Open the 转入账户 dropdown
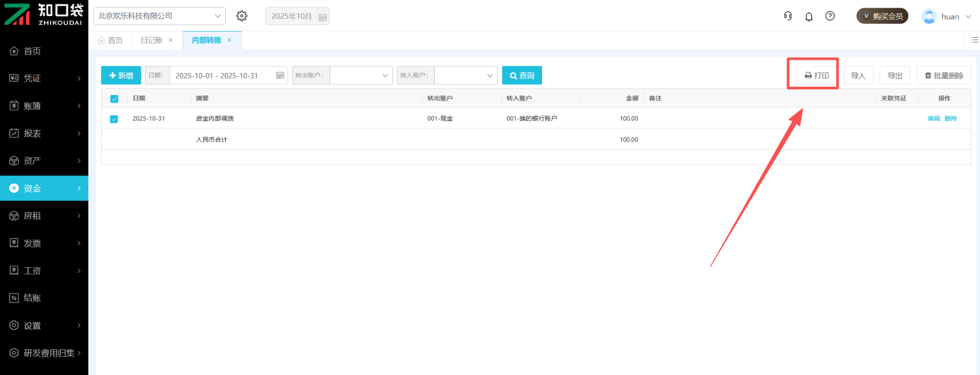Viewport: 980px width, 375px height. coord(465,76)
